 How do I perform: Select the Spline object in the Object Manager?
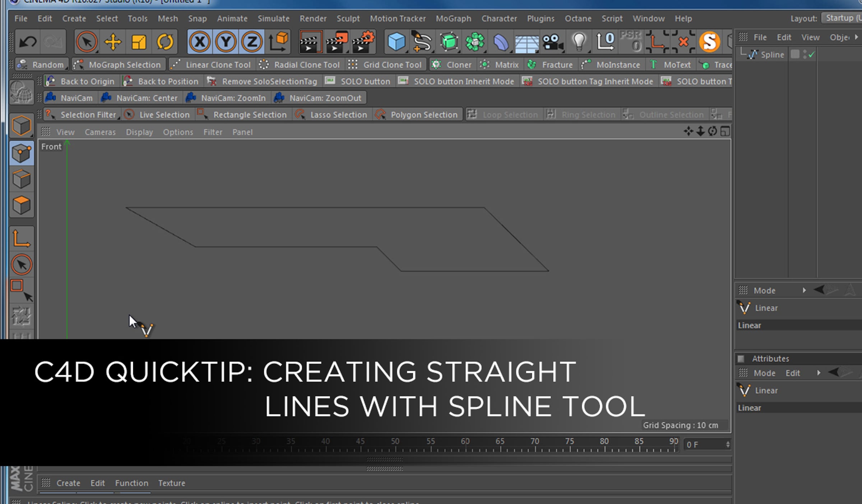coord(772,55)
